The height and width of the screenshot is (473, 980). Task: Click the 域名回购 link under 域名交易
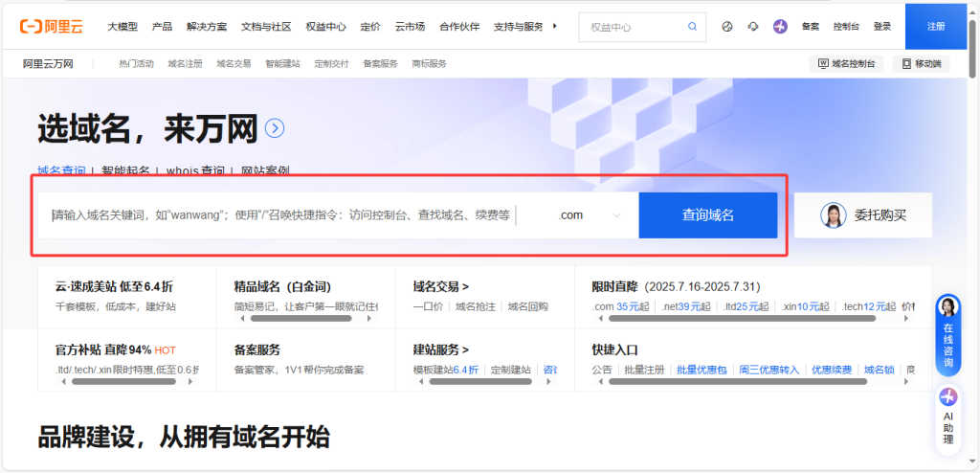pyautogui.click(x=527, y=306)
